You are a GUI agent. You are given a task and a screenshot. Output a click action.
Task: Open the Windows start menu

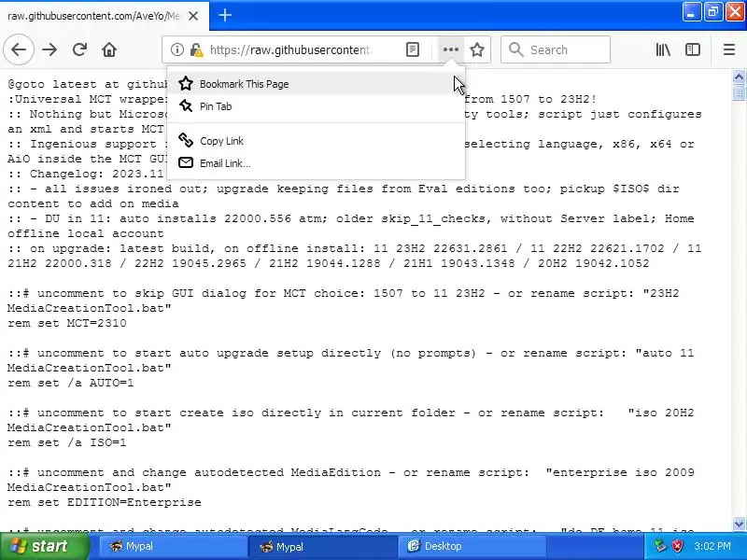(x=44, y=546)
